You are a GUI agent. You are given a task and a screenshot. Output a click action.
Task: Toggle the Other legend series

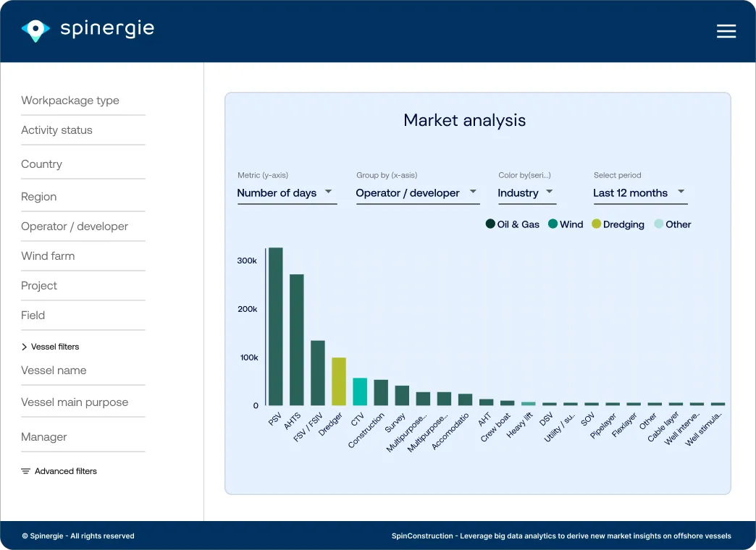pos(673,224)
